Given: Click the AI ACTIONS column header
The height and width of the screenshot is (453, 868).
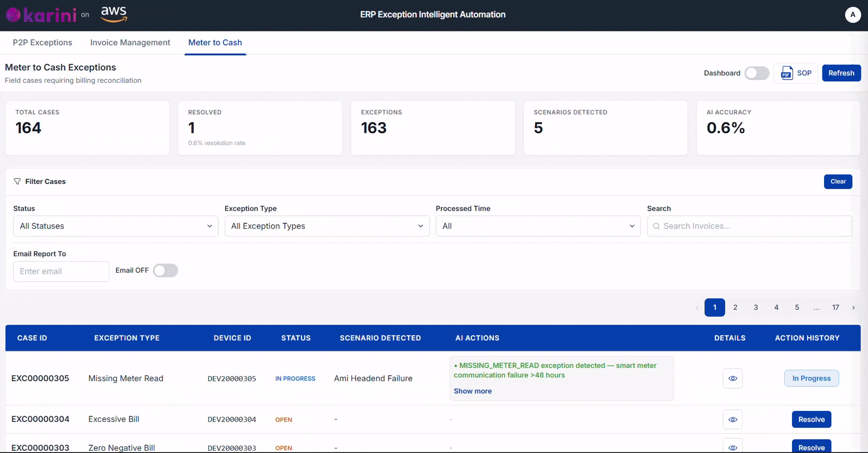Looking at the screenshot, I should (x=477, y=338).
